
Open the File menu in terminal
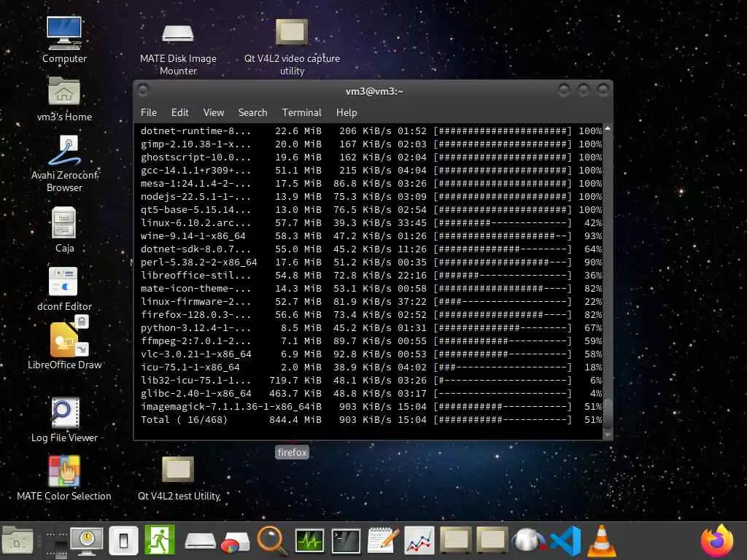point(149,112)
